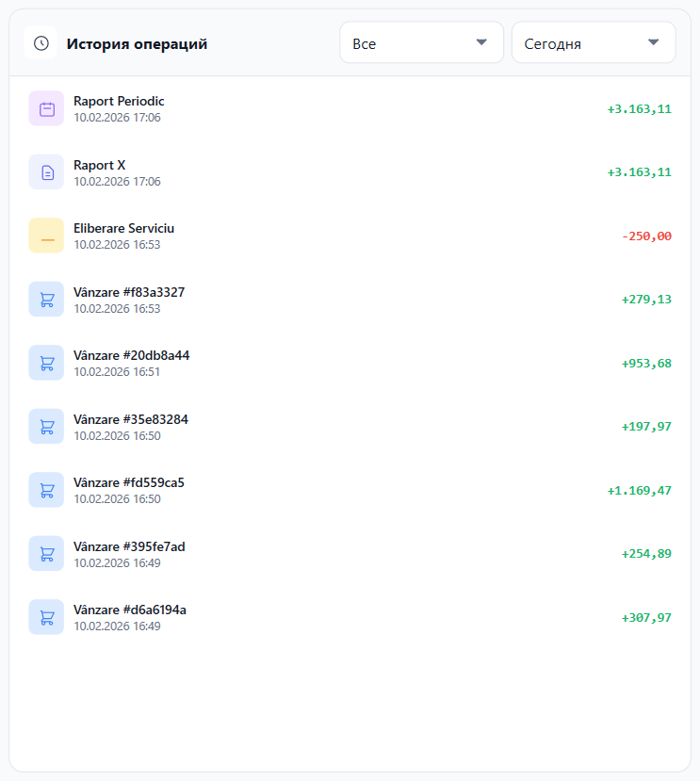Screen dimensions: 700x781
Task: Click the +1.169,47 sale amount
Action: (639, 490)
